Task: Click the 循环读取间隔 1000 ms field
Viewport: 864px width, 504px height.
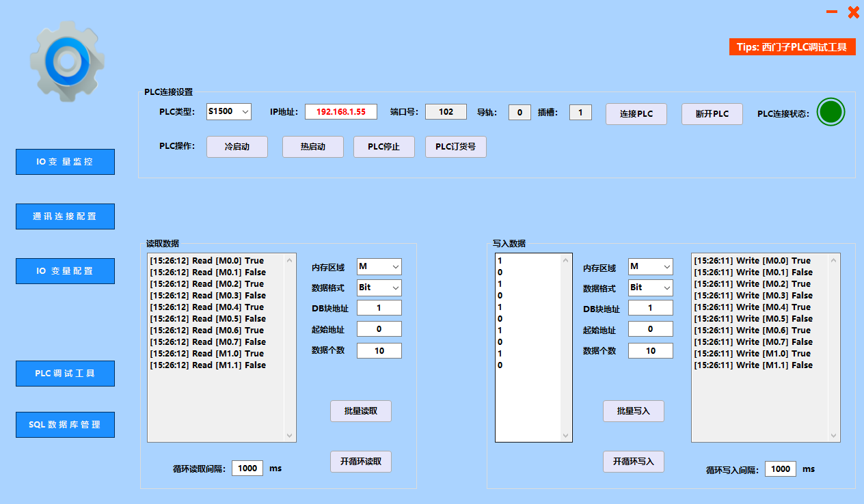Action: (x=247, y=468)
